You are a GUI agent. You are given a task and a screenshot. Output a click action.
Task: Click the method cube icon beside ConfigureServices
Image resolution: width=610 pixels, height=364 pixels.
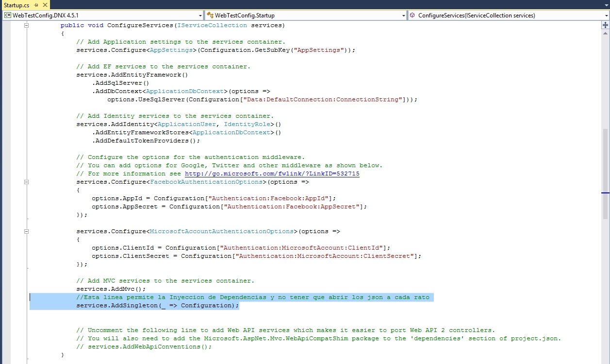click(x=412, y=16)
